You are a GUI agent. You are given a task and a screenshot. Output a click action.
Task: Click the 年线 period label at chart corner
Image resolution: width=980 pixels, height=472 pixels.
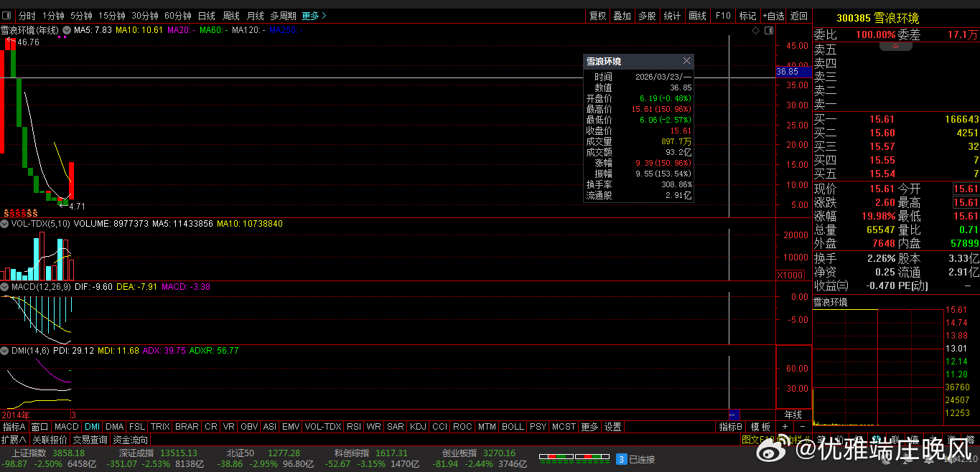793,415
